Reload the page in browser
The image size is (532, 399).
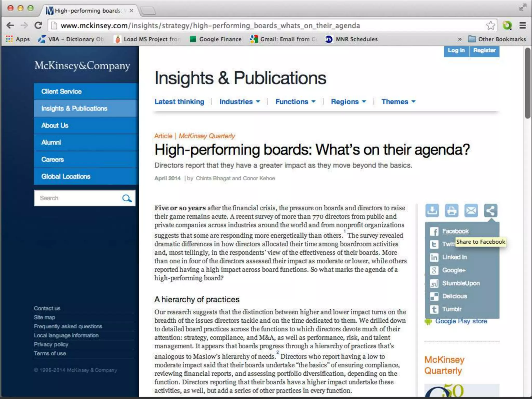click(x=38, y=25)
